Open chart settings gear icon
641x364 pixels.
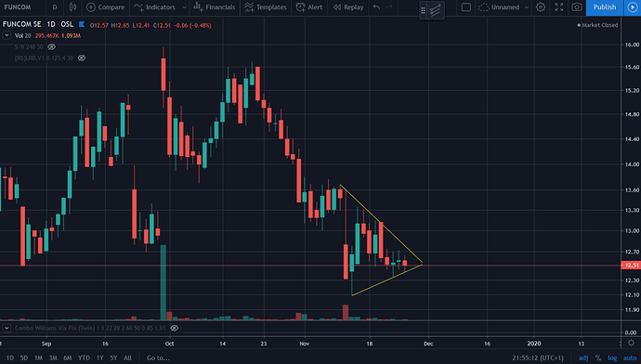coord(541,7)
